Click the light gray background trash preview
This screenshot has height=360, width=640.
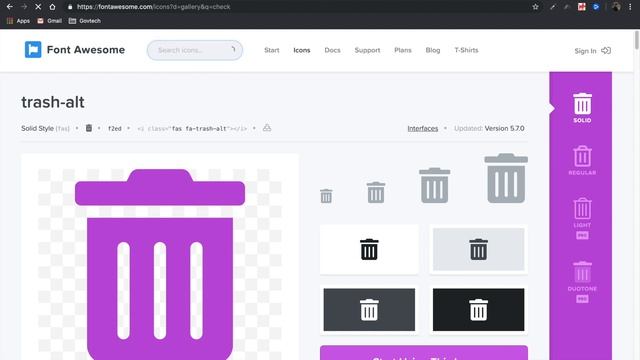point(478,249)
